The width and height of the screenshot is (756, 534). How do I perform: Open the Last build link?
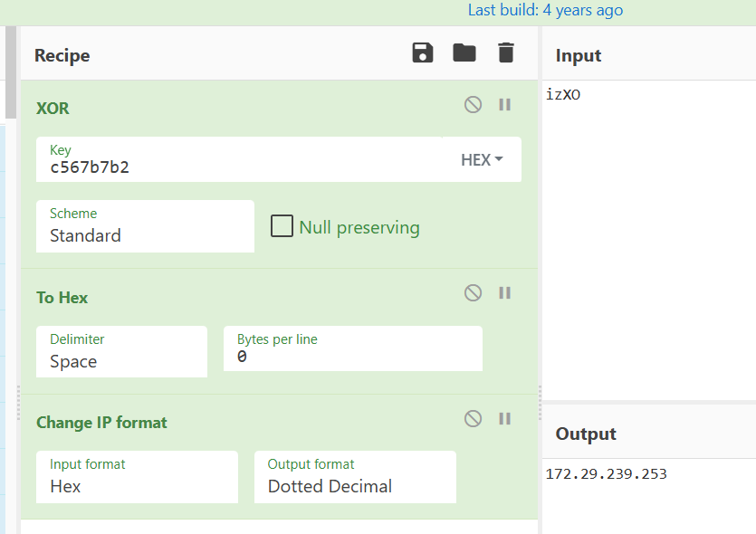pos(545,10)
